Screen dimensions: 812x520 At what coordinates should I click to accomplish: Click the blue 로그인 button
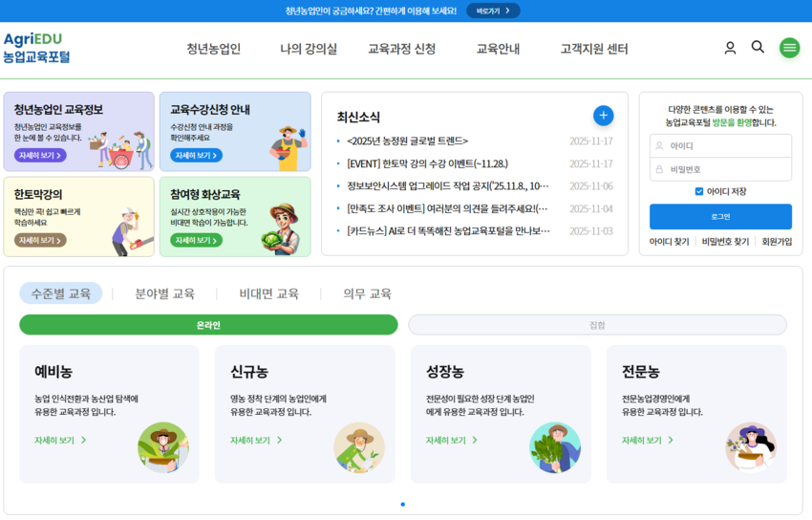720,216
